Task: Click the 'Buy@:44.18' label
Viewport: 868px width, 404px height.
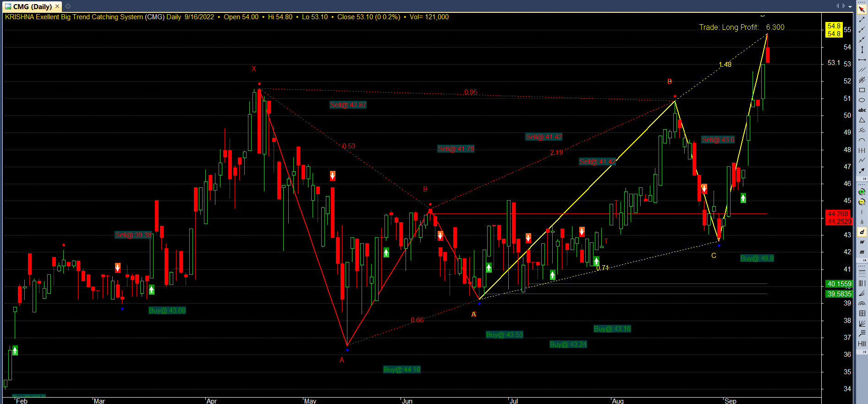Action: pos(402,370)
